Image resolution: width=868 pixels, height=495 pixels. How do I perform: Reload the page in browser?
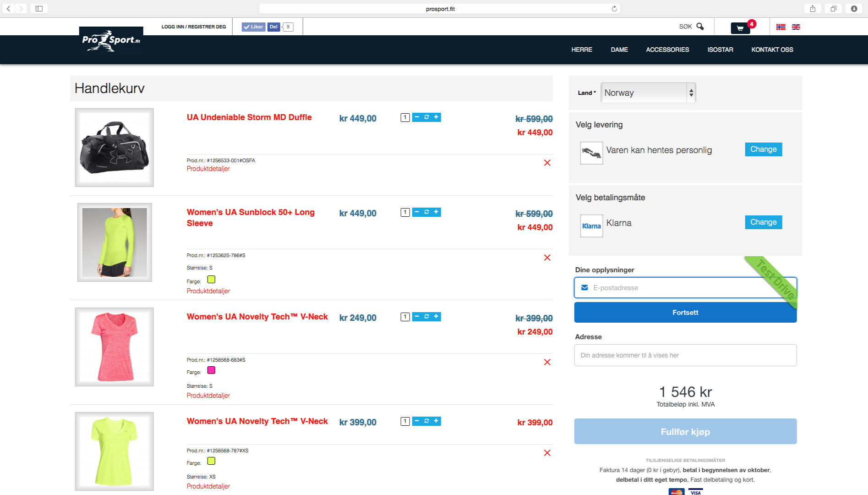614,9
